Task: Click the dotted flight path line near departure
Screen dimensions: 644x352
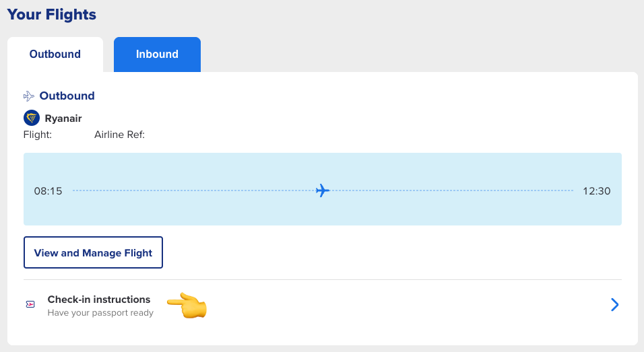Action: [135, 191]
